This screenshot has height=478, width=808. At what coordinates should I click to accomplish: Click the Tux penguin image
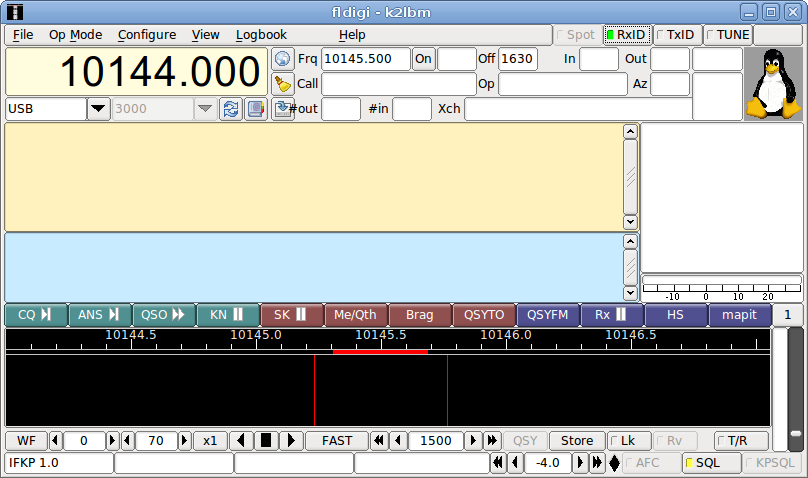(773, 84)
